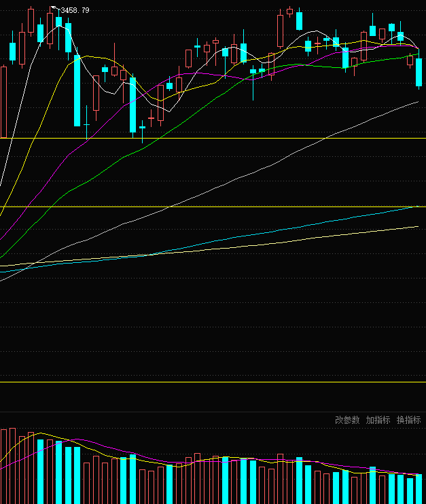The height and width of the screenshot is (504, 426).
Task: Click the 换指标 button
Action: click(408, 420)
